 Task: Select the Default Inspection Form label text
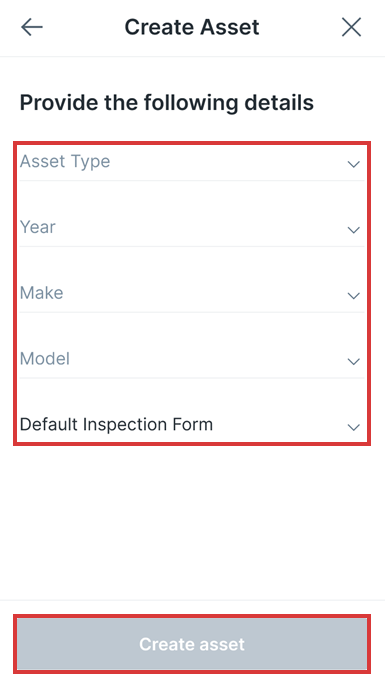click(x=117, y=425)
